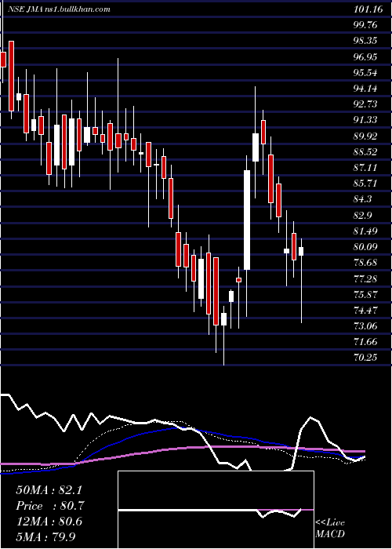Click the 73.06 price axis label
Image resolution: width=392 pixels, height=549 pixels.
point(365,326)
